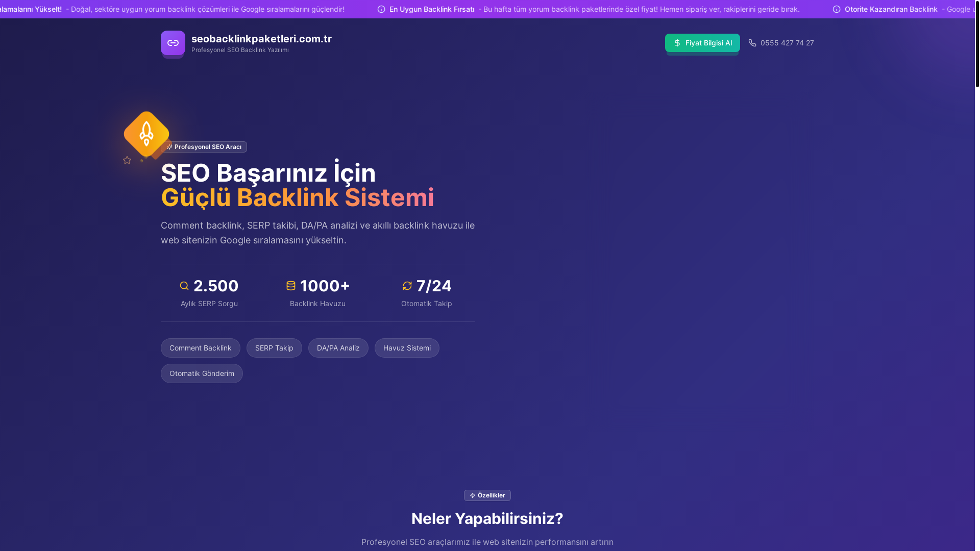Click the purple chain-link logo icon
The height and width of the screenshot is (551, 980).
[173, 43]
